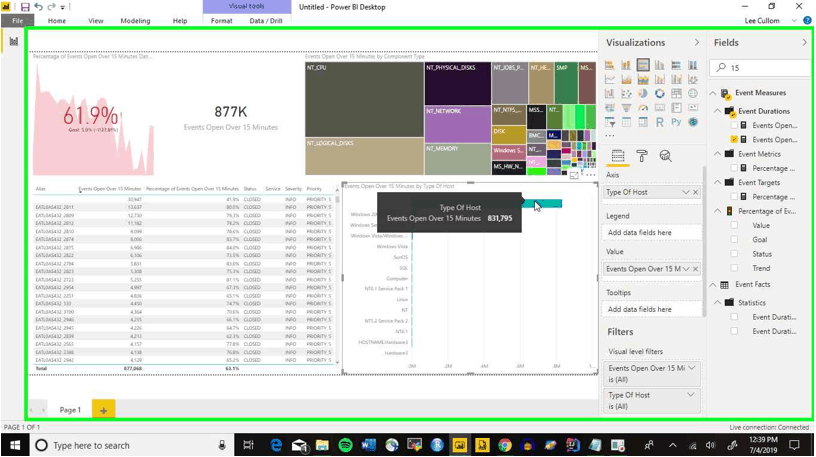This screenshot has height=457, width=816.
Task: Open the Home ribbon tab
Action: [x=57, y=21]
